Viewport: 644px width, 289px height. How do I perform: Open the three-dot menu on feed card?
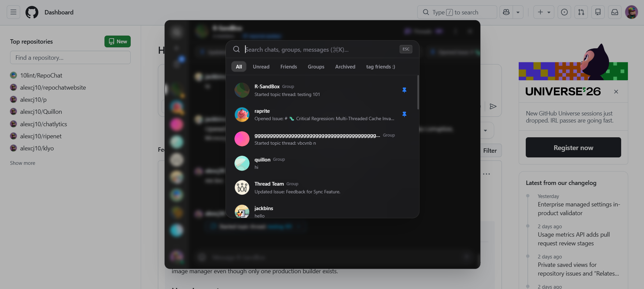(486, 174)
